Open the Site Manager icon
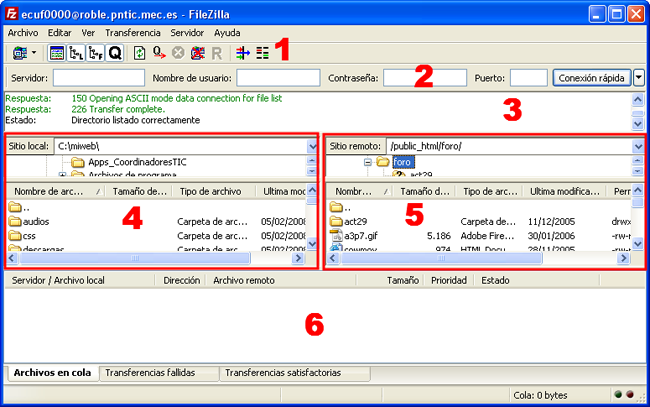Screen dimensions: 650x407 [18, 52]
